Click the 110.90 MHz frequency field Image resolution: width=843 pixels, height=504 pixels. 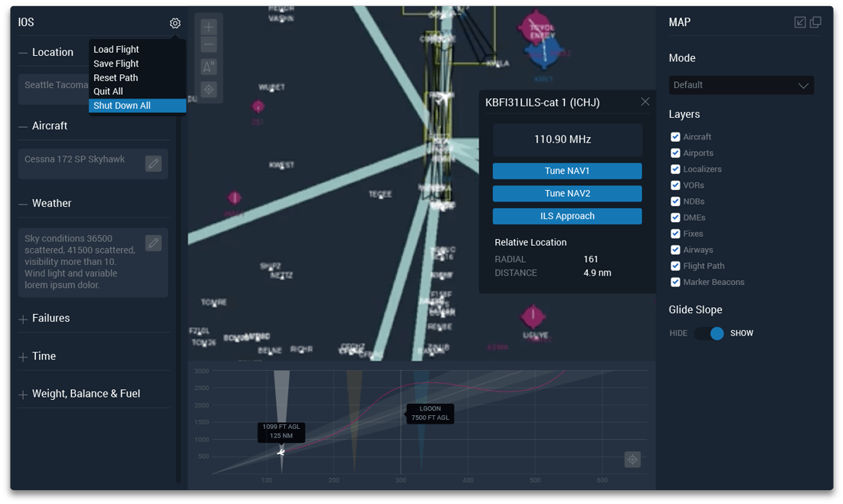pos(566,139)
